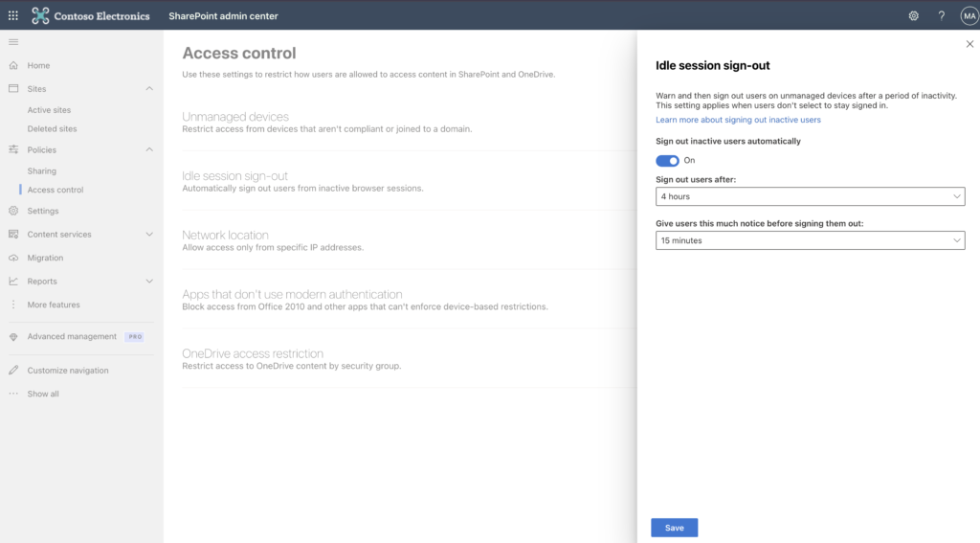Select Sharing under Policies

[x=42, y=170]
